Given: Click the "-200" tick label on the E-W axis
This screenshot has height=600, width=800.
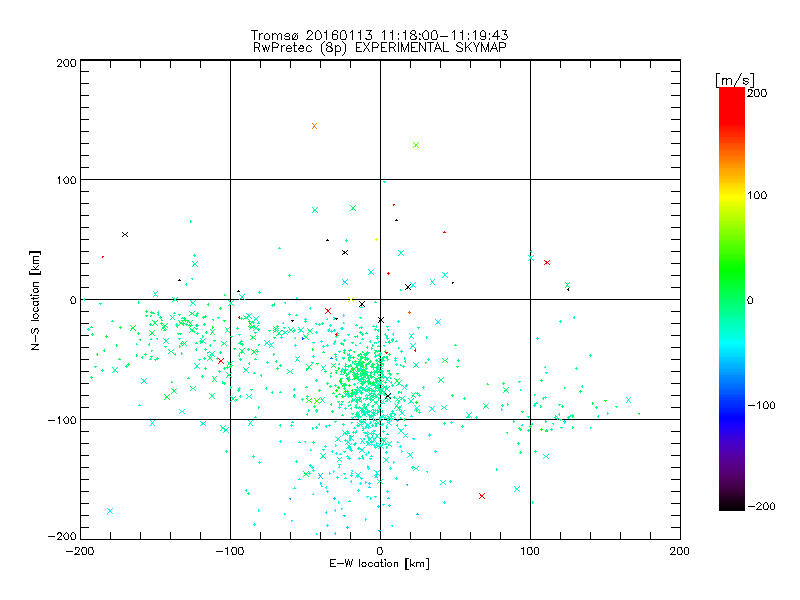Looking at the screenshot, I should click(80, 551).
